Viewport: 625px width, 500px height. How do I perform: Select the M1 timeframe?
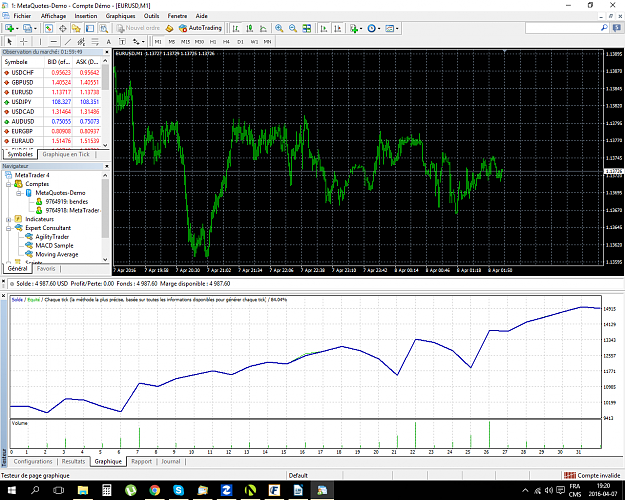point(158,41)
